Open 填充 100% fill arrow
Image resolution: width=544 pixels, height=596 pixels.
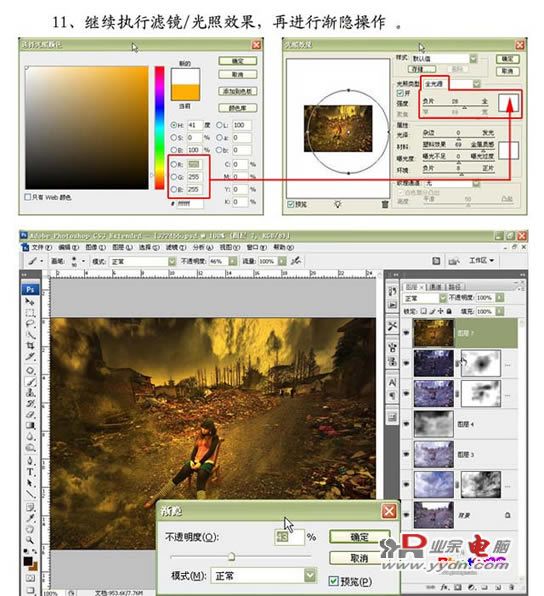point(500,311)
